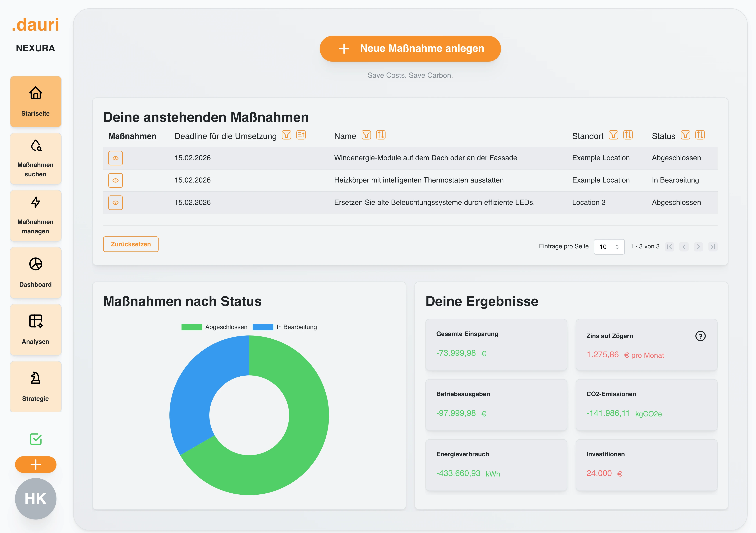
Task: Click Neue Maßnahme anlegen
Action: (410, 48)
